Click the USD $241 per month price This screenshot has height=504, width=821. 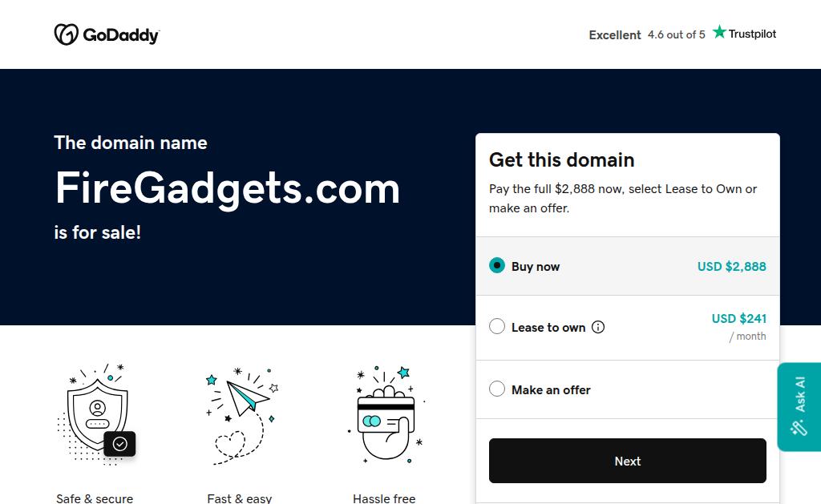tap(738, 327)
